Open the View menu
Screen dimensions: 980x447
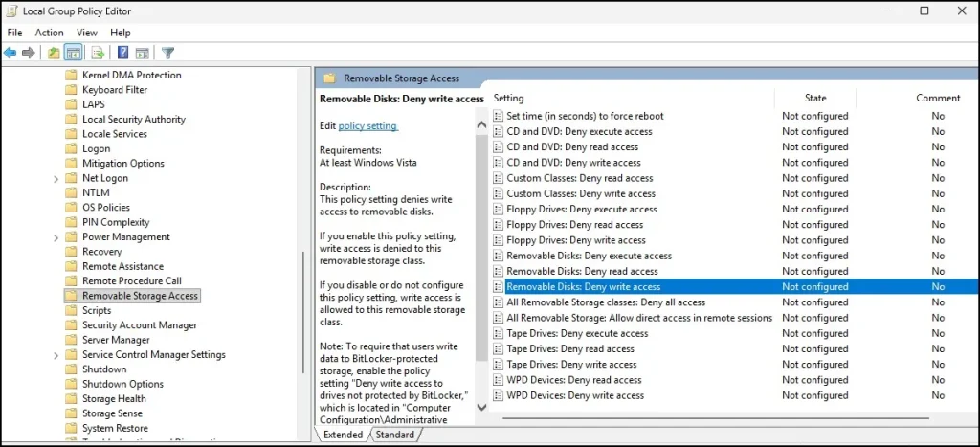pos(87,33)
